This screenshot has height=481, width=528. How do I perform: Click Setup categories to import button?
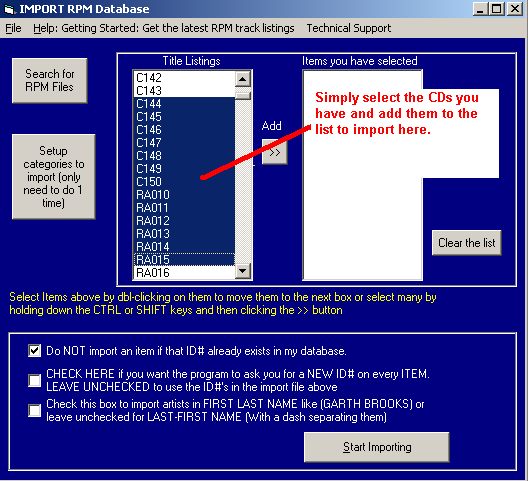click(x=54, y=177)
